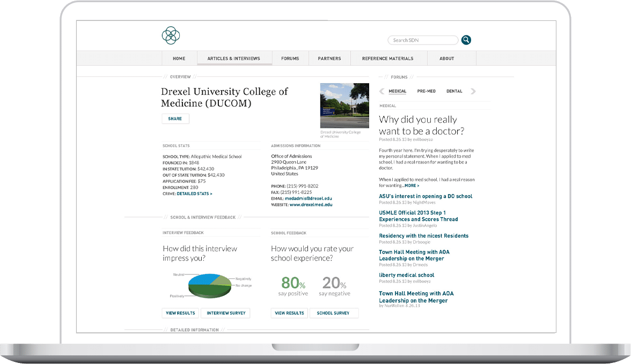The width and height of the screenshot is (631, 364).
Task: Click the Interview Survey button
Action: pos(225,313)
